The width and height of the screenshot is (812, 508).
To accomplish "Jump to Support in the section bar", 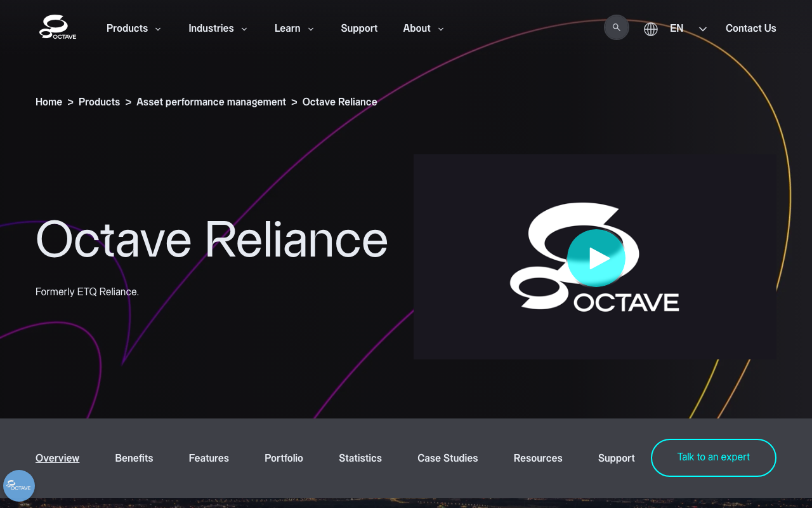I will [x=617, y=458].
